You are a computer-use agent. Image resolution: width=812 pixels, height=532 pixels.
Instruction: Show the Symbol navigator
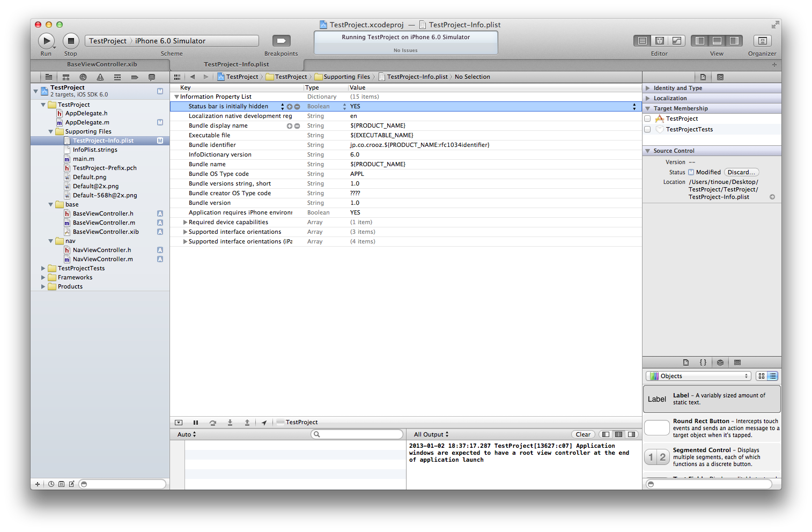[66, 77]
